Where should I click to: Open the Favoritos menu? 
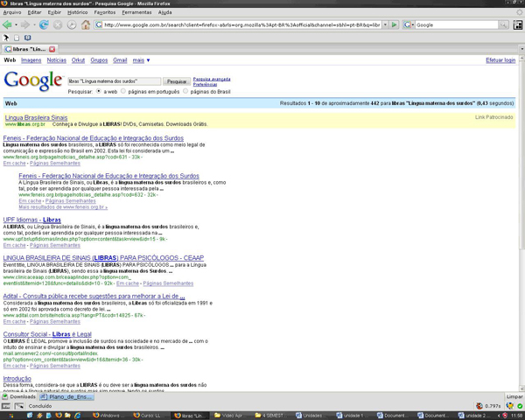coord(105,12)
